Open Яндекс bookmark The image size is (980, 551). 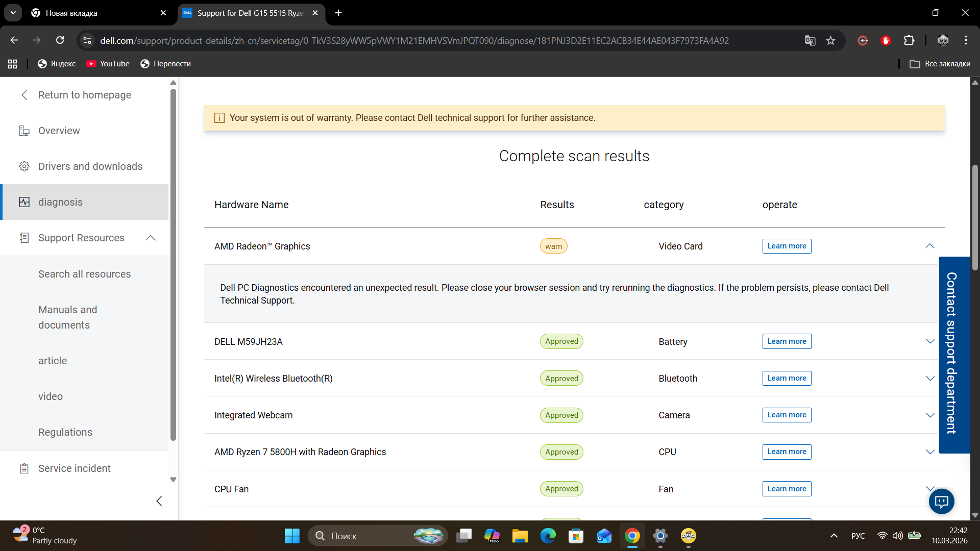[x=57, y=64]
